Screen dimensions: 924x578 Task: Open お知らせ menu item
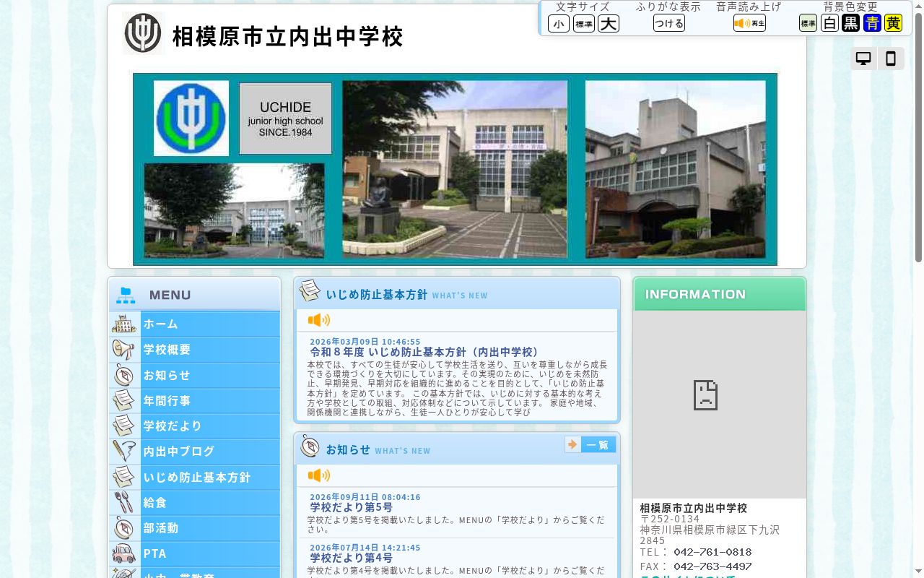195,375
